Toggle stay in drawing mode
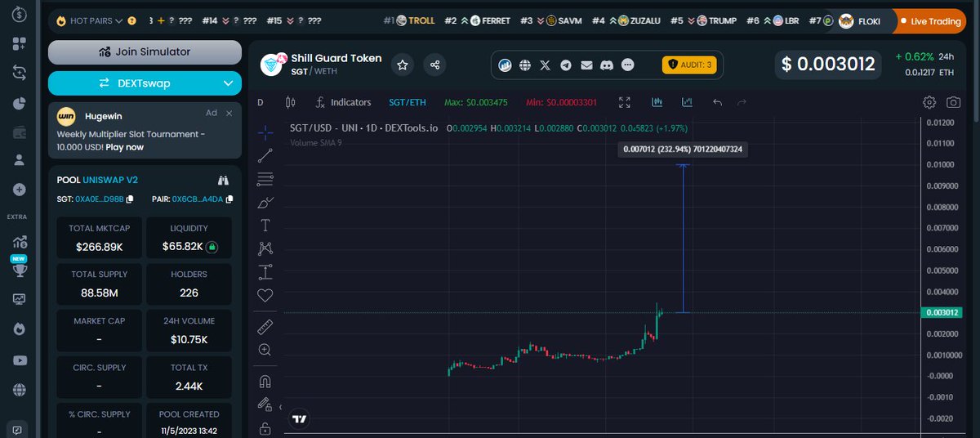 click(x=265, y=404)
